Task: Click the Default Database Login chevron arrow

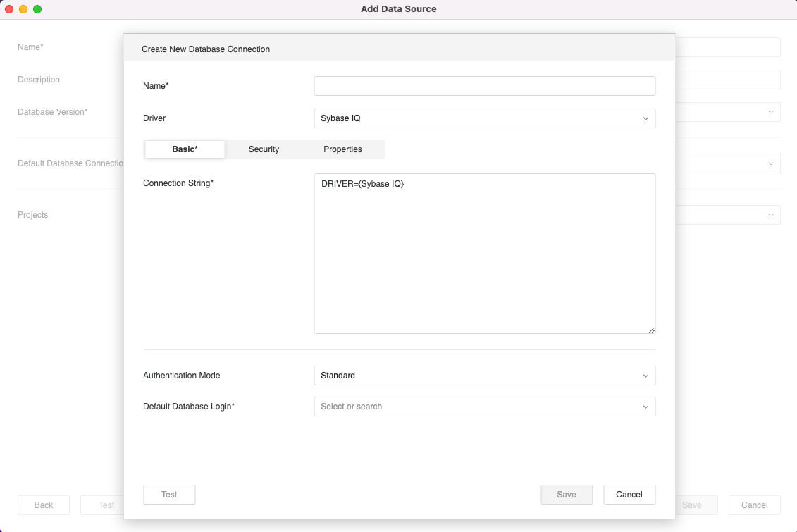Action: (x=645, y=407)
